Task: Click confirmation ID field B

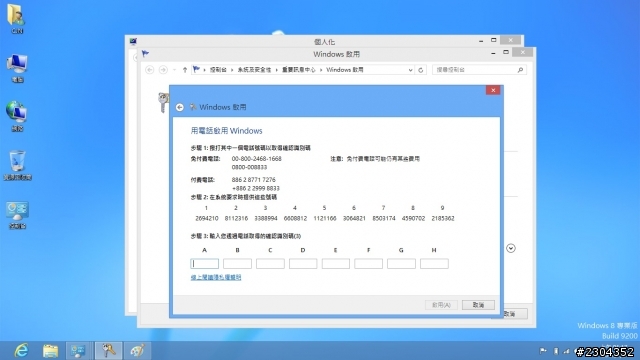Action: click(x=237, y=264)
